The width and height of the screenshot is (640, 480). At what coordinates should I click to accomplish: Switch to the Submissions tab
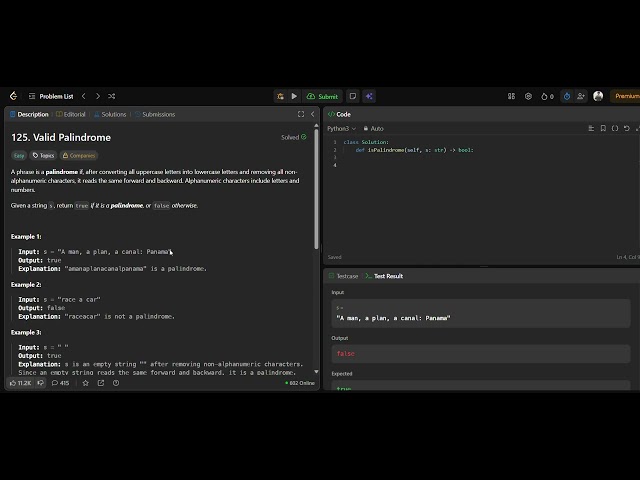[x=155, y=114]
